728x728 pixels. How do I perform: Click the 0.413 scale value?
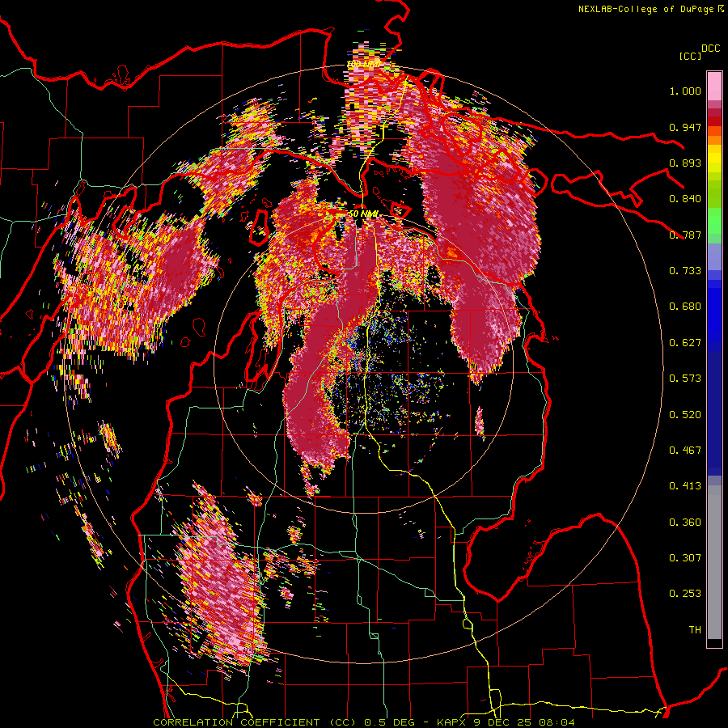coord(685,486)
